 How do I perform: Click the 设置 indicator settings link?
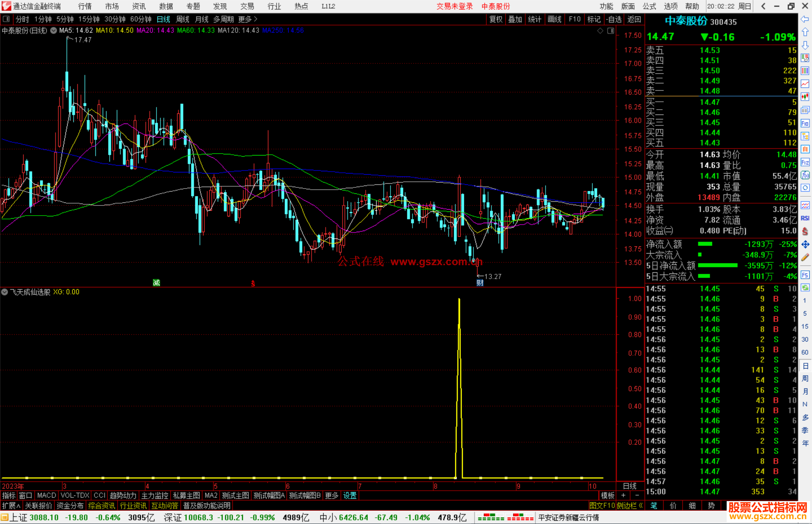350,496
